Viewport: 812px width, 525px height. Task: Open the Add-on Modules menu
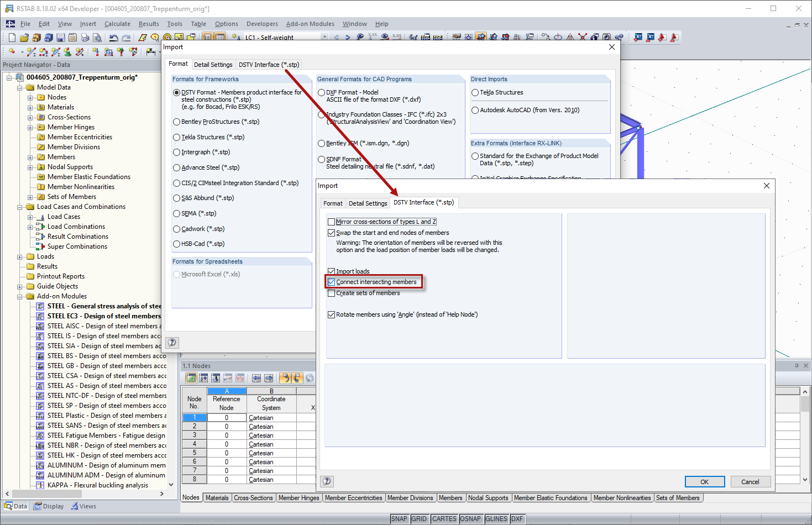pos(310,24)
